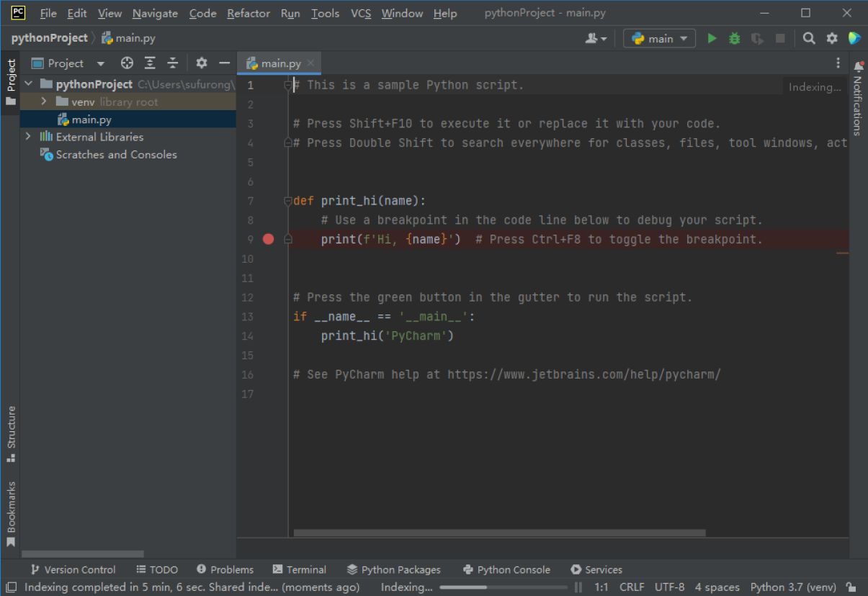868x596 pixels.
Task: Hide the Project tool window
Action: tap(225, 63)
